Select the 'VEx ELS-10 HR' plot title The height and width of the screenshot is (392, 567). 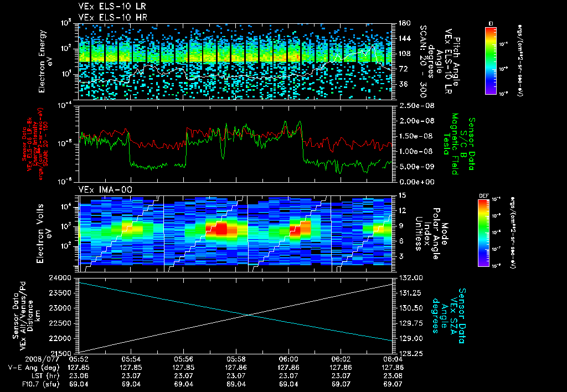pyautogui.click(x=112, y=17)
